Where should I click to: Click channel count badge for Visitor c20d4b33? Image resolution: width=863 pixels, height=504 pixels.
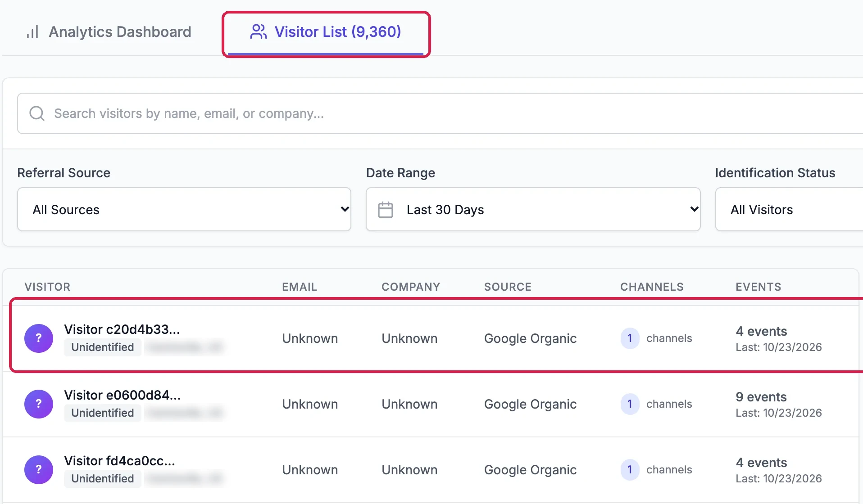coord(630,338)
